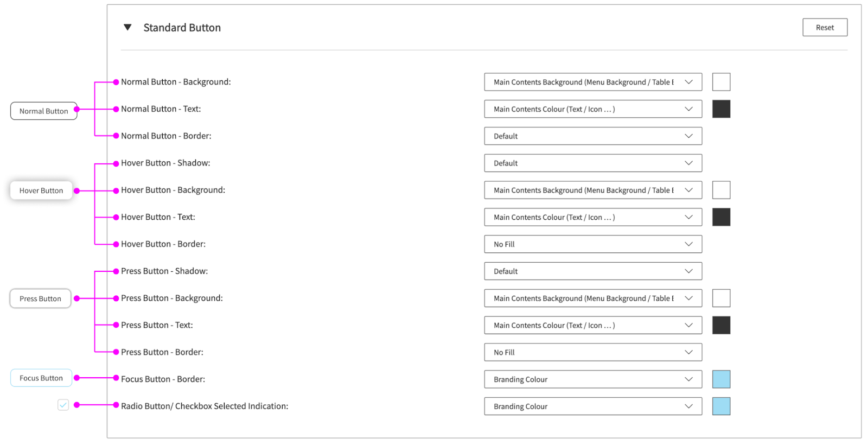
Task: Open Focus Button Border dropdown
Action: point(593,379)
